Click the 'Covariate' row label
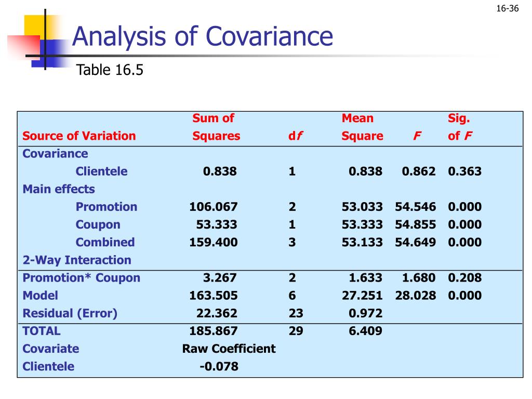The image size is (532, 399). (x=50, y=349)
